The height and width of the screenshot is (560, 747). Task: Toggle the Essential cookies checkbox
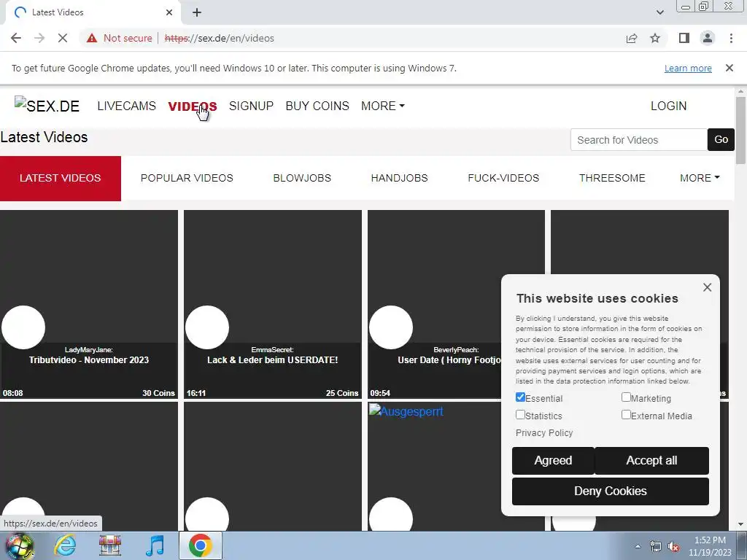click(x=520, y=397)
